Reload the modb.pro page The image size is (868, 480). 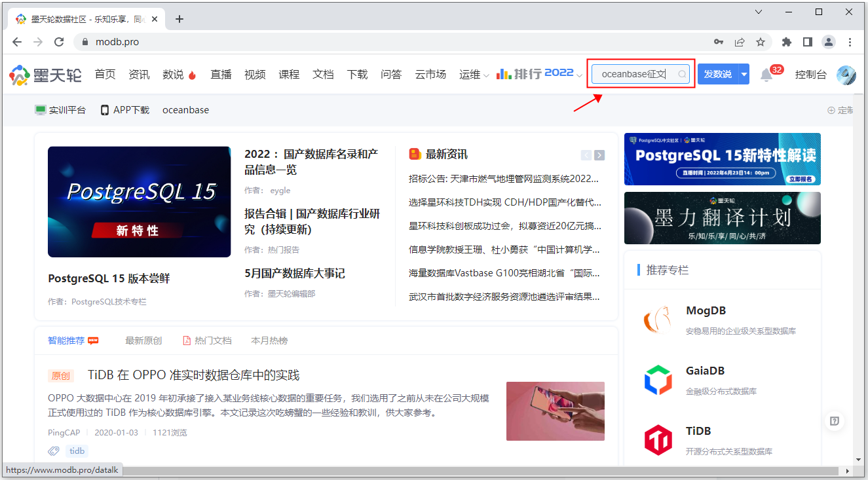point(59,42)
